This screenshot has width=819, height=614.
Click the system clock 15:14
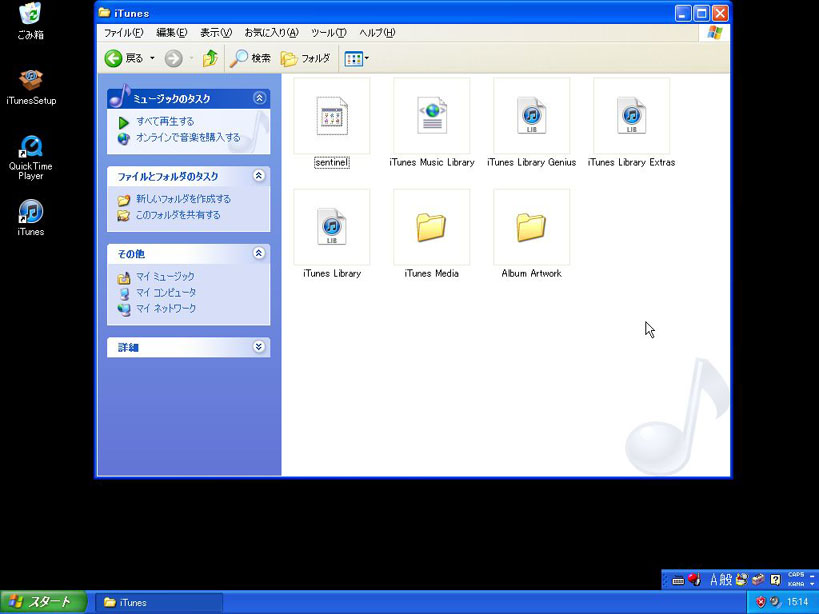click(x=798, y=603)
